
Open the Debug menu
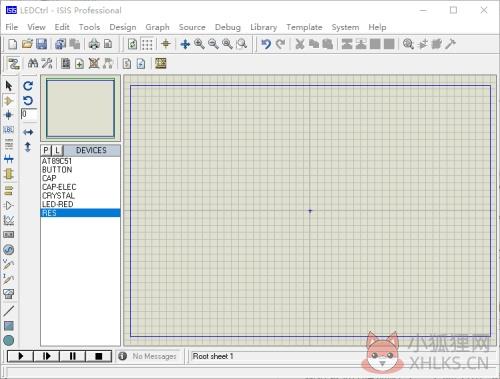[x=228, y=27]
